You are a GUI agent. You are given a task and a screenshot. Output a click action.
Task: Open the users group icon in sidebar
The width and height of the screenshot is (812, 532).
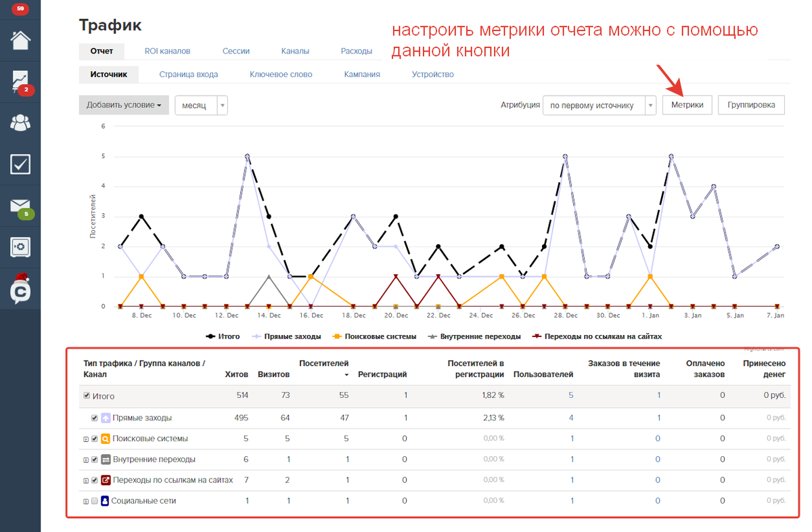20,123
